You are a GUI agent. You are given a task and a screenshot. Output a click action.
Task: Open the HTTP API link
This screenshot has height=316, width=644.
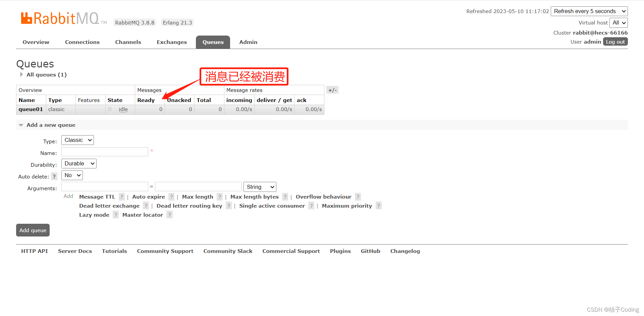point(35,251)
